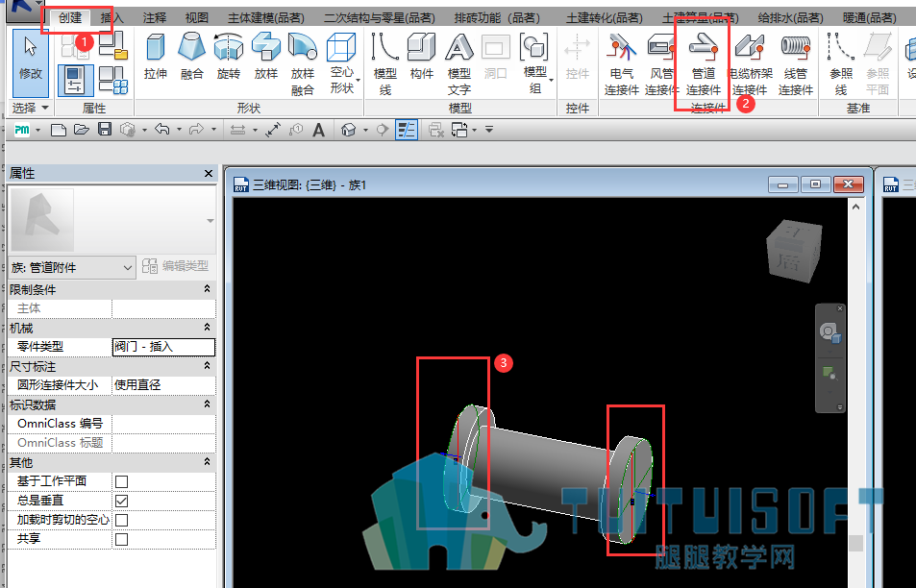916x588 pixels.
Task: Check the 加载时剪切的空心 checkbox
Action: tap(121, 520)
